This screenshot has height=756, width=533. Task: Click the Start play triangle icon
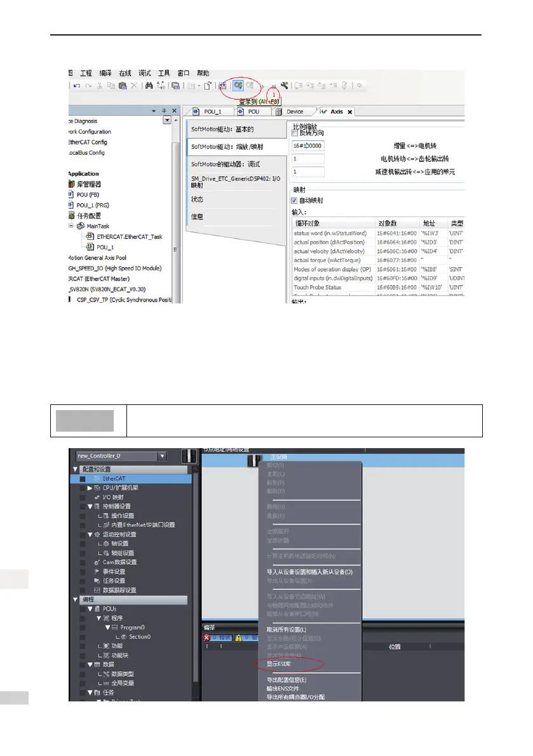[x=263, y=86]
